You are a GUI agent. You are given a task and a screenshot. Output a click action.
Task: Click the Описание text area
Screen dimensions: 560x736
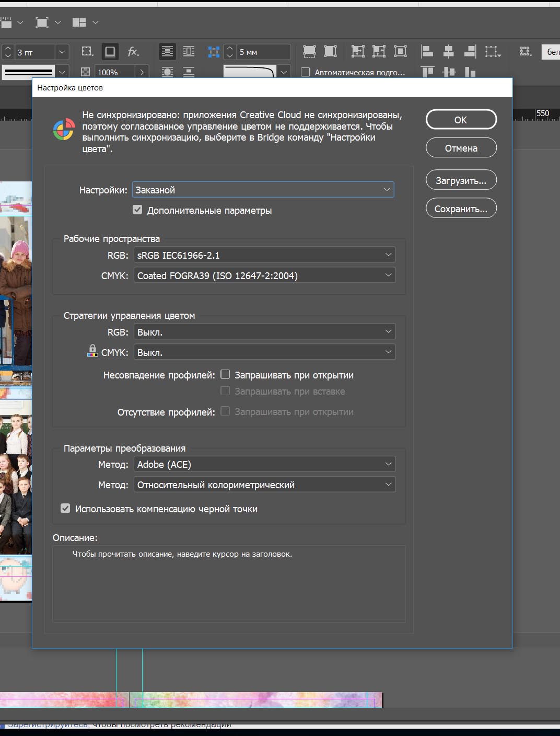229,584
